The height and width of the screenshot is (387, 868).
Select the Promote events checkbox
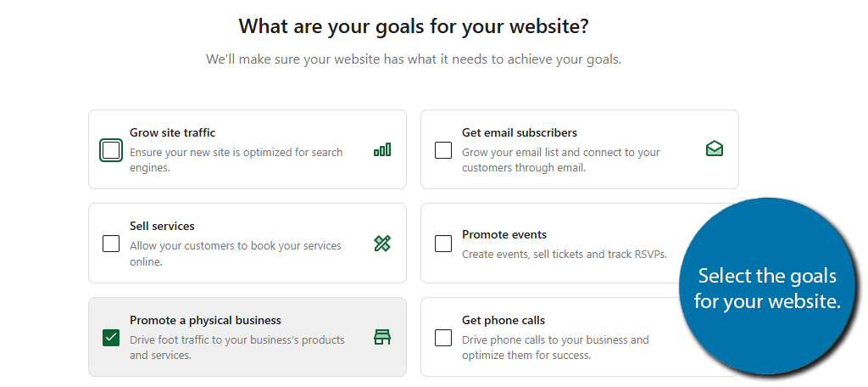tap(443, 244)
